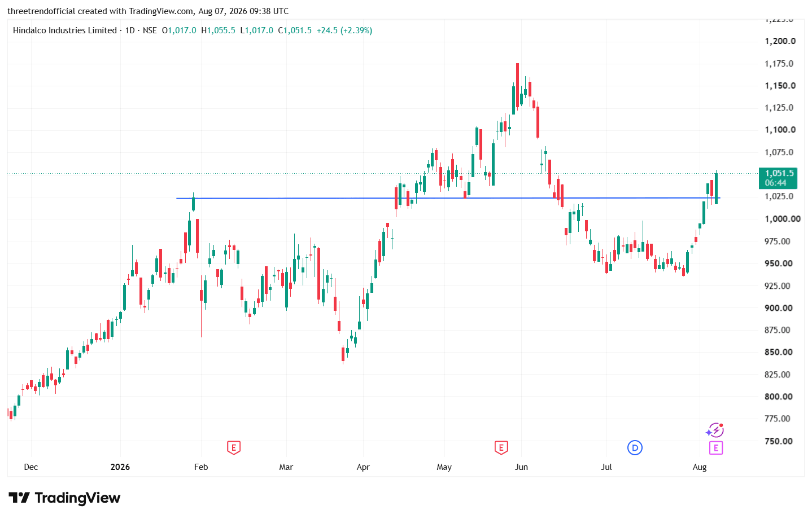The image size is (812, 519).
Task: Click the 825.00 price axis label
Action: (779, 375)
